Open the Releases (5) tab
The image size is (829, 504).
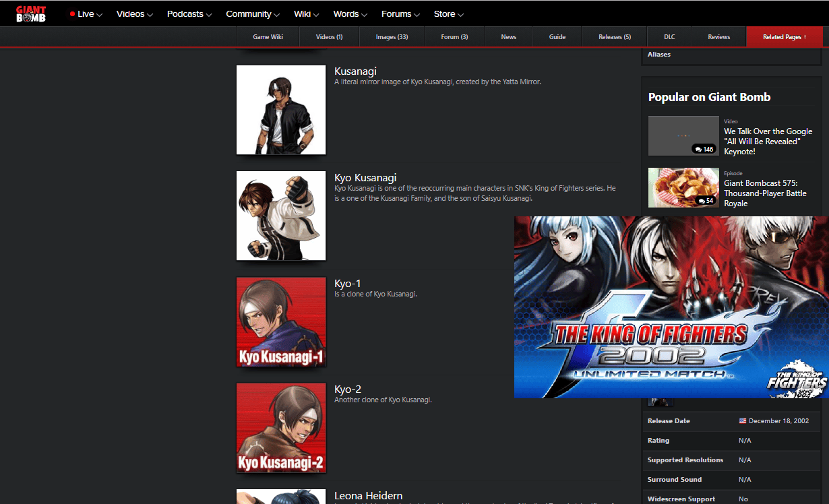pos(614,37)
